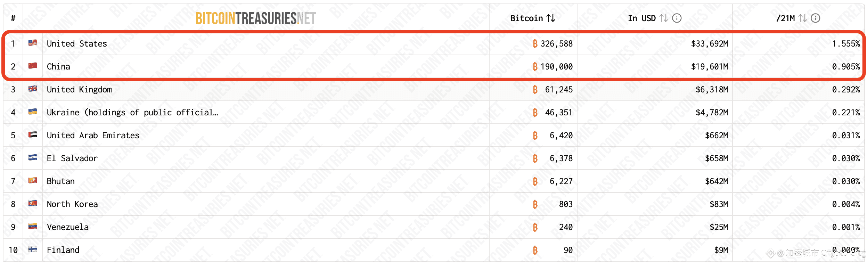Image resolution: width=868 pixels, height=262 pixels.
Task: Open the North Korea entry
Action: pyautogui.click(x=72, y=204)
